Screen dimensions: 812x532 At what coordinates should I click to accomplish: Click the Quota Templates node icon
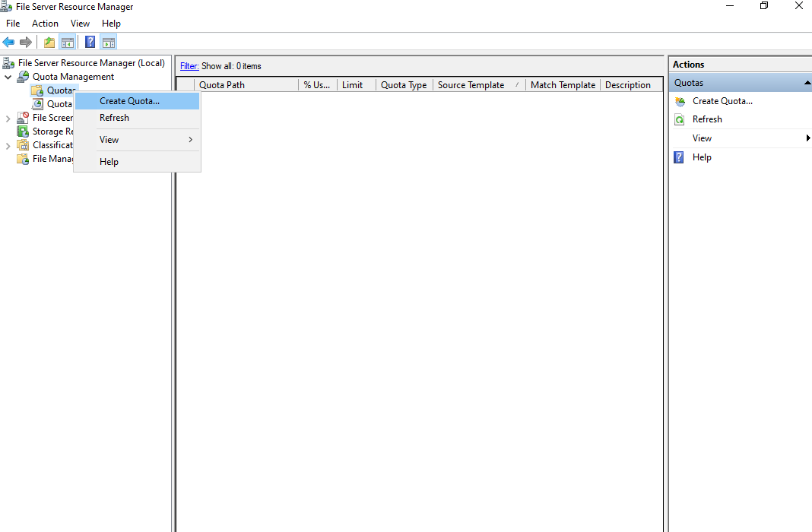(37, 104)
